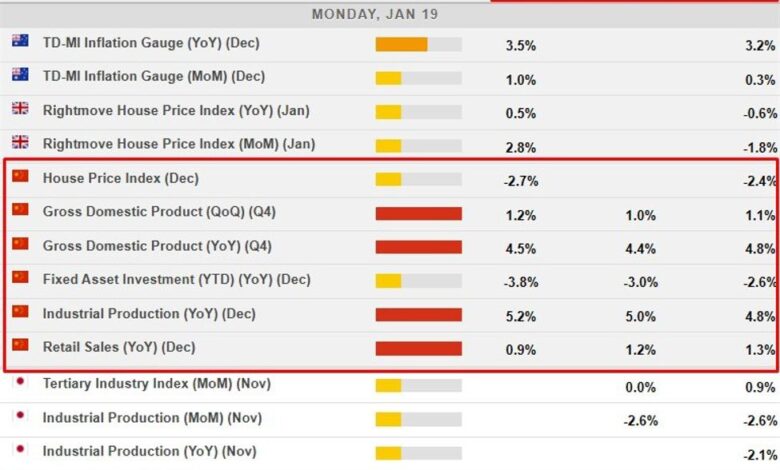The image size is (780, 470).
Task: Click China flag beside Gross Domestic Product (QoQ)
Action: (20, 211)
